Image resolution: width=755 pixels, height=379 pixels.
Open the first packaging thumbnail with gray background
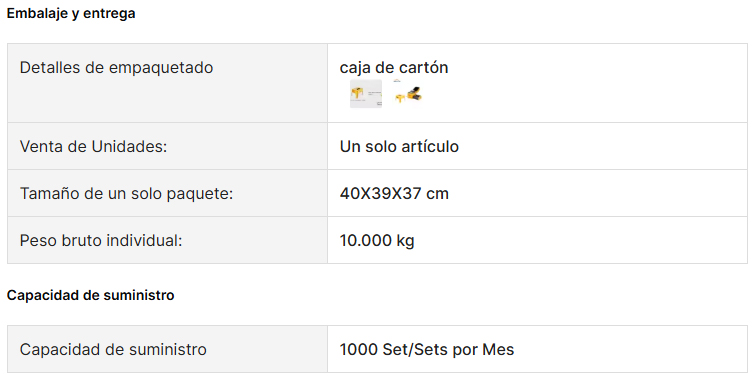[x=365, y=94]
